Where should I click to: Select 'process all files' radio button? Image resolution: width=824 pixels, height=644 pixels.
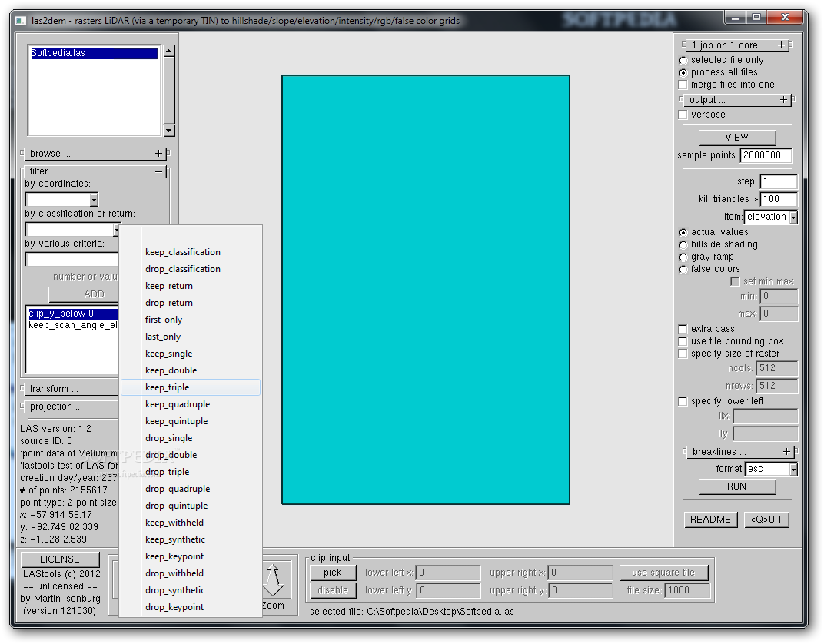[683, 72]
